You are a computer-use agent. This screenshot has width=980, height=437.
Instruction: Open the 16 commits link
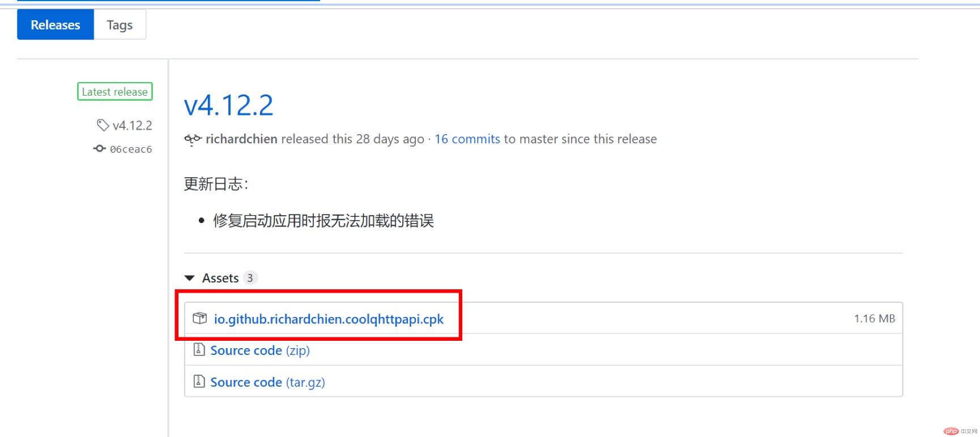pos(467,139)
